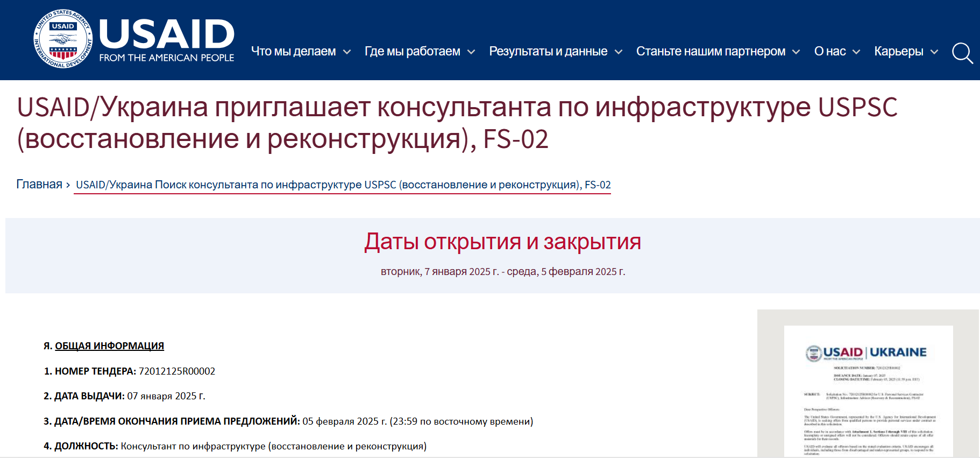
Task: Open the О нас menu
Action: [830, 51]
